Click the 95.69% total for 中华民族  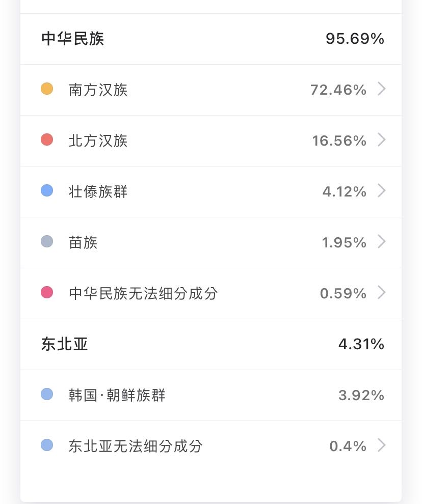tap(355, 39)
